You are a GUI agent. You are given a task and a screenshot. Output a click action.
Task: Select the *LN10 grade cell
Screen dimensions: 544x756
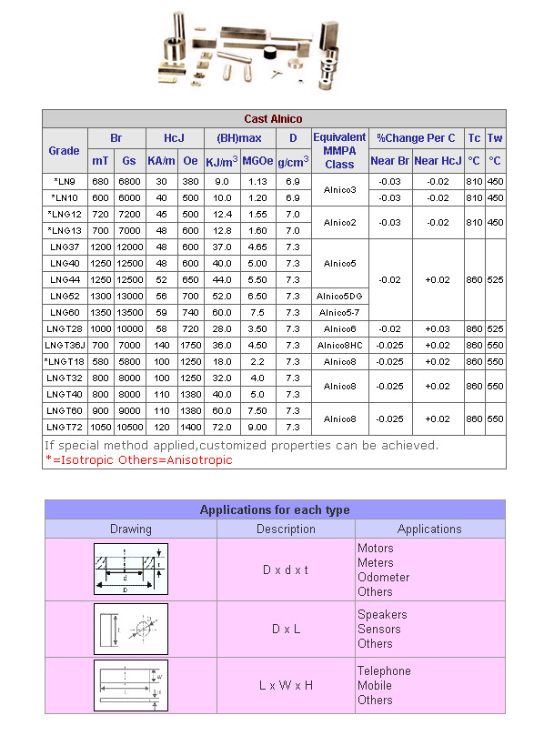65,197
